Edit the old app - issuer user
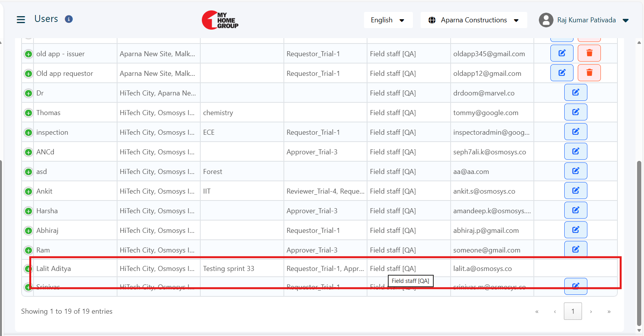This screenshot has width=644, height=336. (562, 53)
